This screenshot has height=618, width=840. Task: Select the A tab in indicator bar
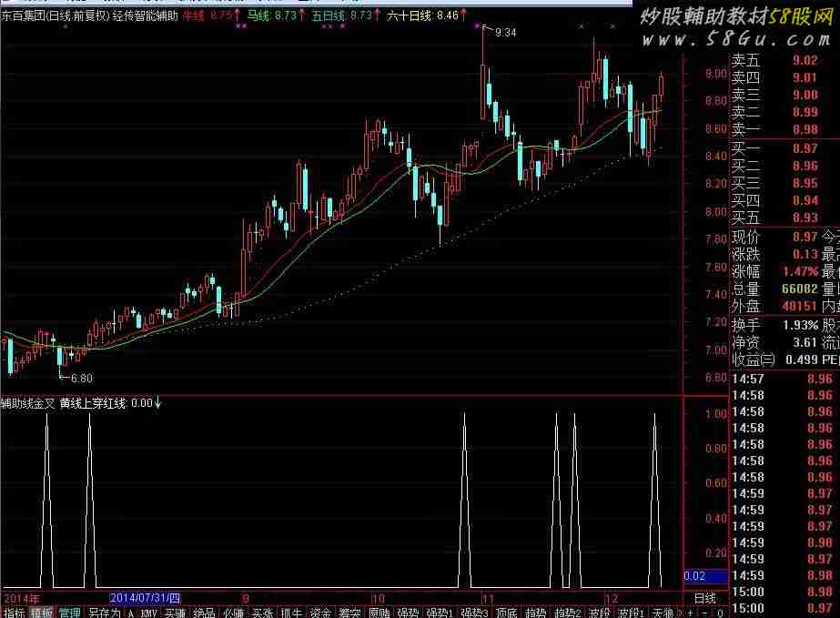coord(131,613)
